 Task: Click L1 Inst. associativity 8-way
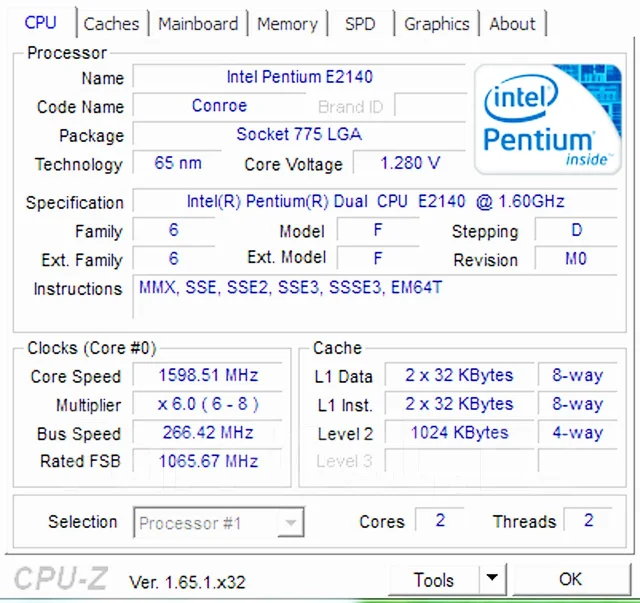tap(578, 404)
